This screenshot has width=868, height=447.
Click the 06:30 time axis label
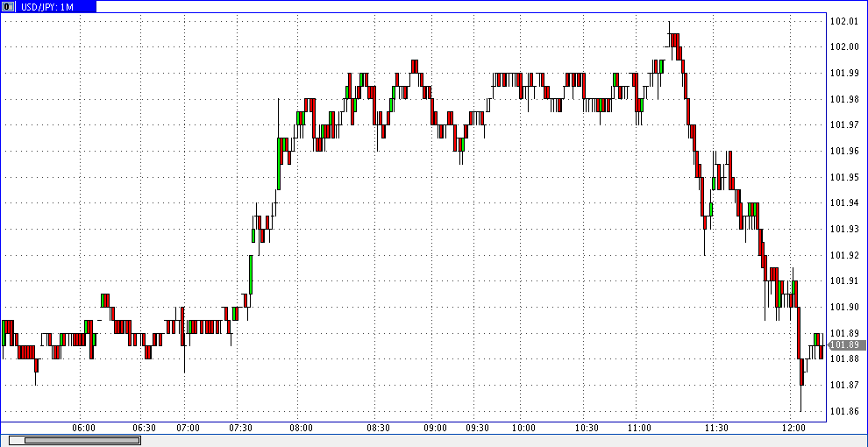(x=145, y=429)
